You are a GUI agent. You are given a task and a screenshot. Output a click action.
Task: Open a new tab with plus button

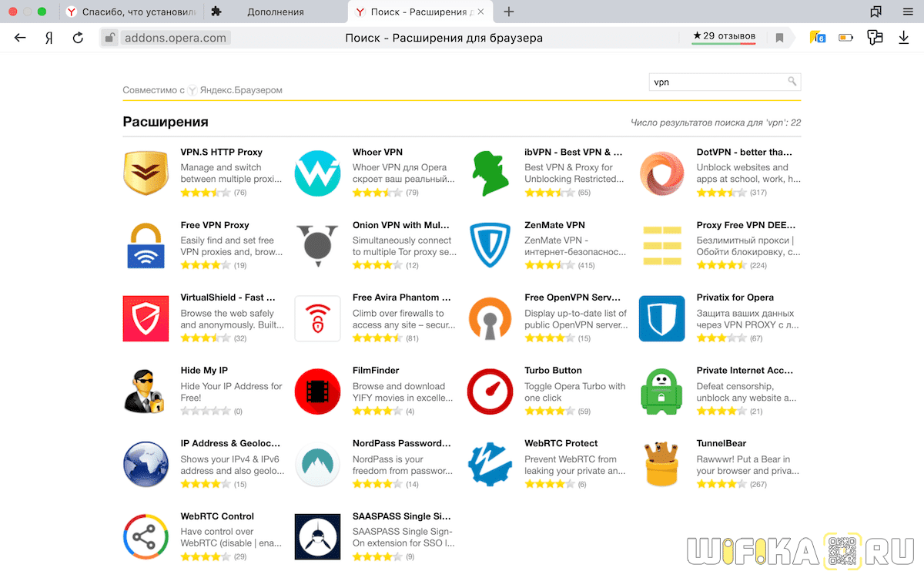click(x=509, y=12)
